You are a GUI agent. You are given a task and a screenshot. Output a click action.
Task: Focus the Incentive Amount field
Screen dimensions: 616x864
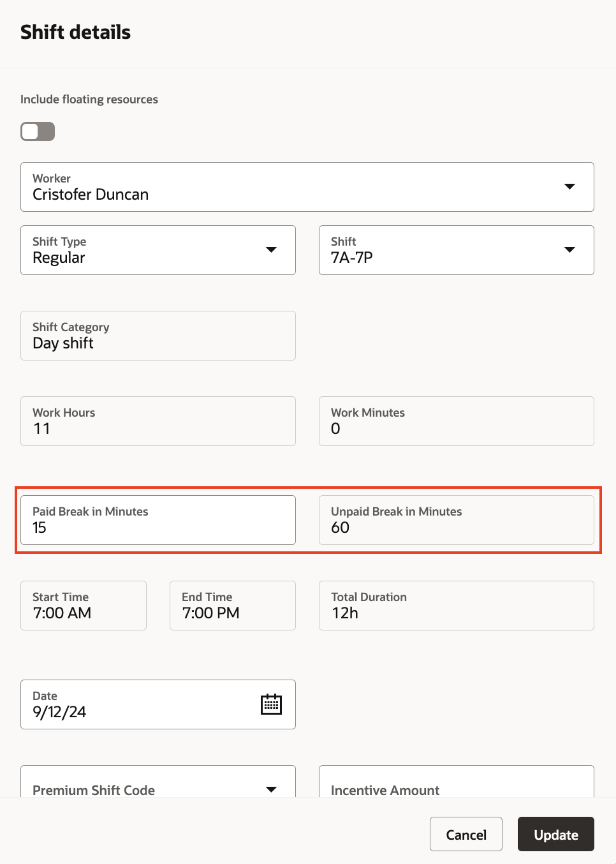click(x=456, y=784)
